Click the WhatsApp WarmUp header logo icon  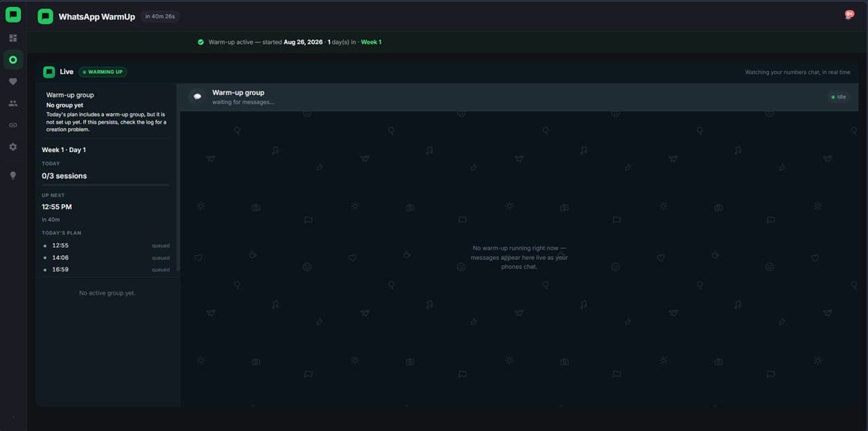click(x=45, y=16)
